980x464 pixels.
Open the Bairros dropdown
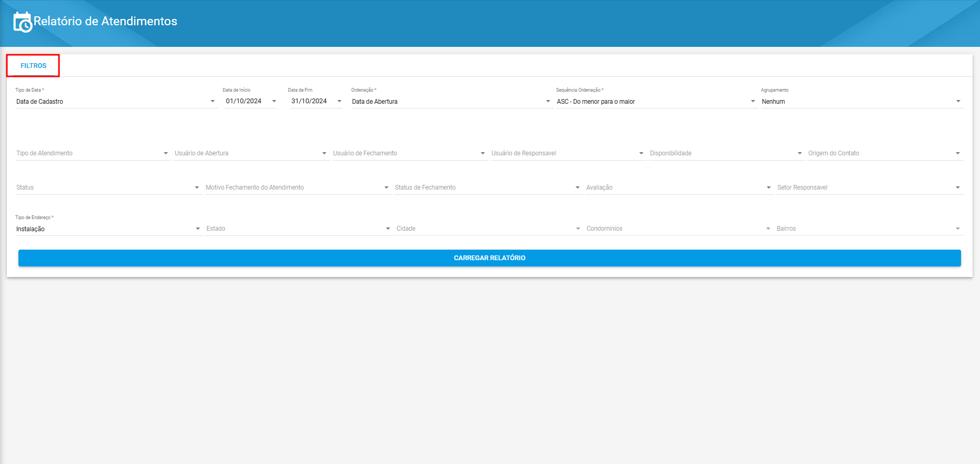point(869,229)
